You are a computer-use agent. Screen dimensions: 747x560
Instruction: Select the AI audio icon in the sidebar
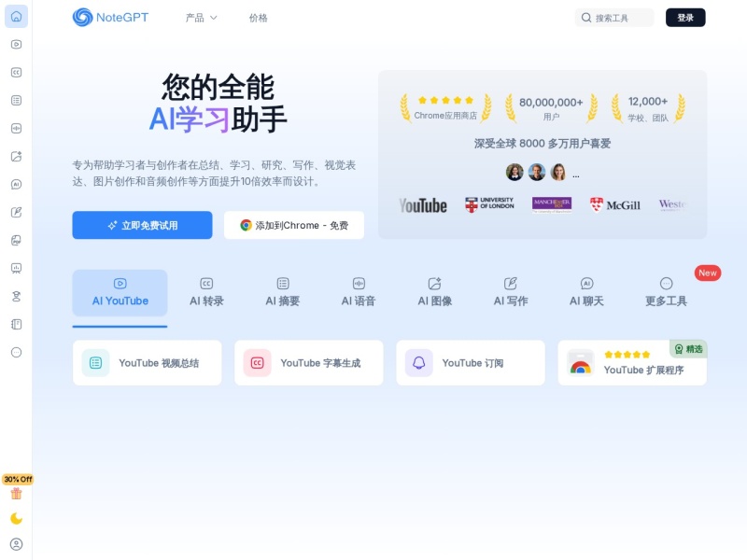[x=15, y=128]
